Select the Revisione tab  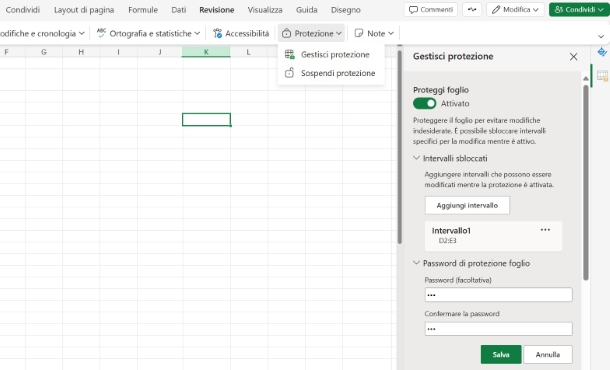point(217,10)
